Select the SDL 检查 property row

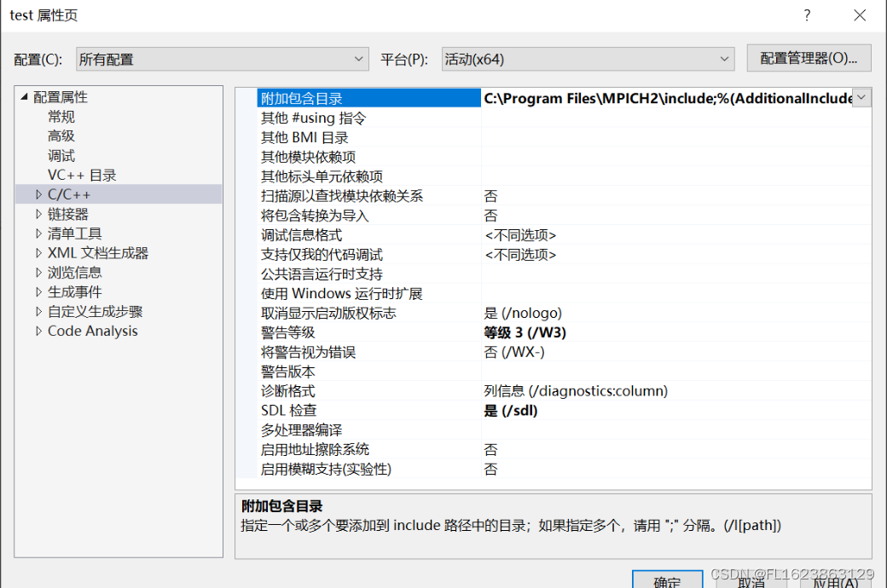341,410
